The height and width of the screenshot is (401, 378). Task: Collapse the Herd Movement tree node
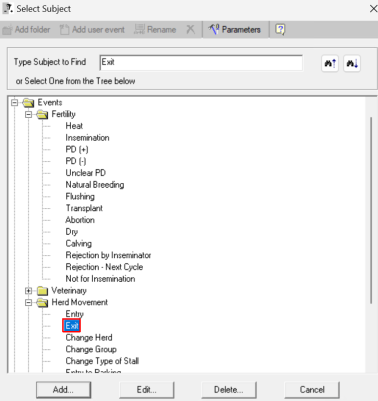(29, 302)
